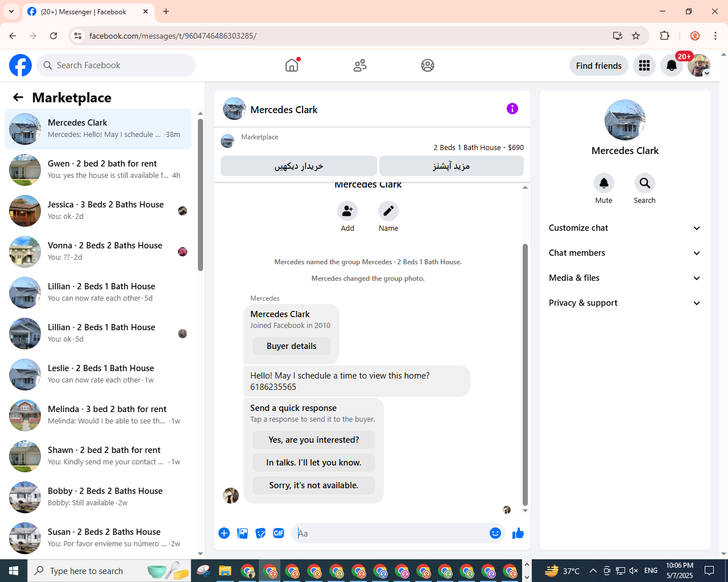This screenshot has width=728, height=582.
Task: Choose a GIF icon
Action: click(x=279, y=533)
